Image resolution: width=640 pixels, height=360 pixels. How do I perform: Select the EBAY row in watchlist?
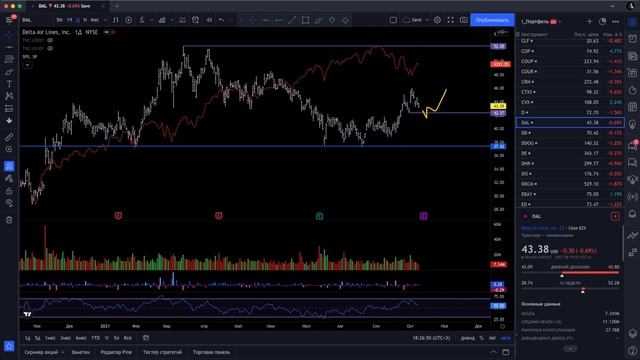click(x=570, y=194)
